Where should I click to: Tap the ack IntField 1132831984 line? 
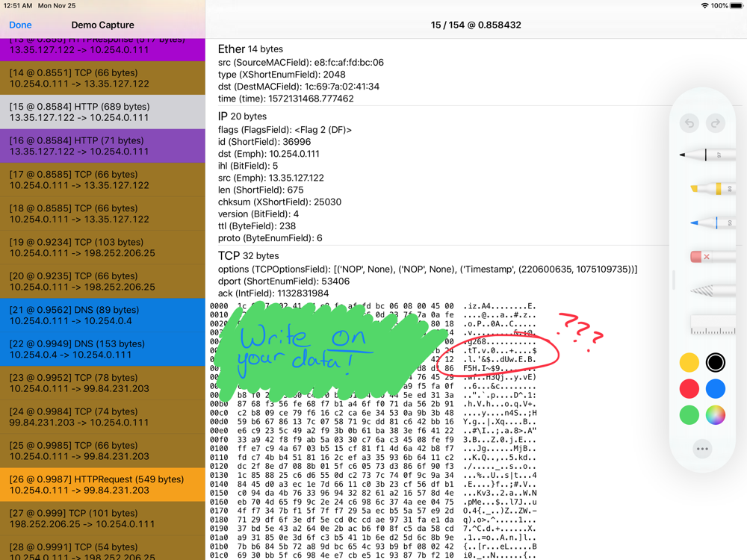click(273, 293)
